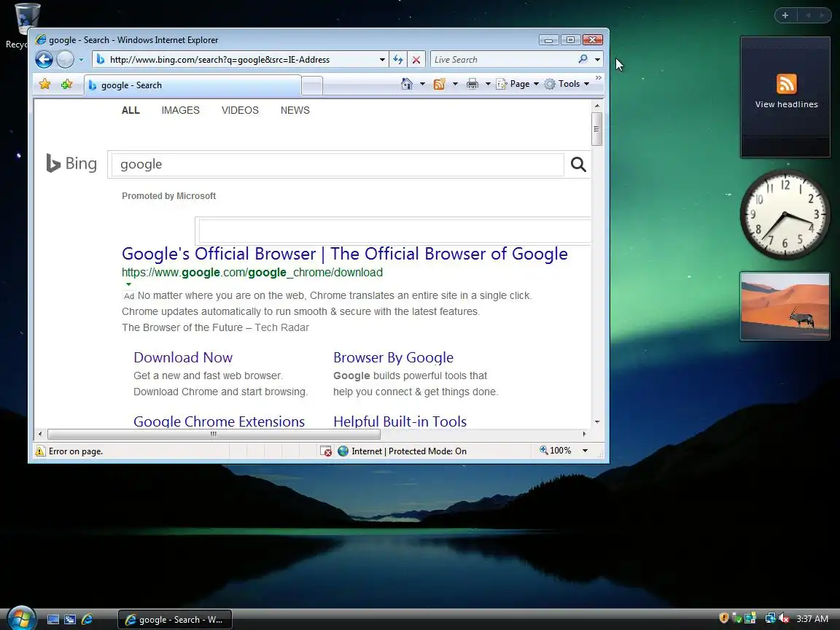Click the Bing search box containing 'google'
This screenshot has width=840, height=630.
[x=336, y=165]
